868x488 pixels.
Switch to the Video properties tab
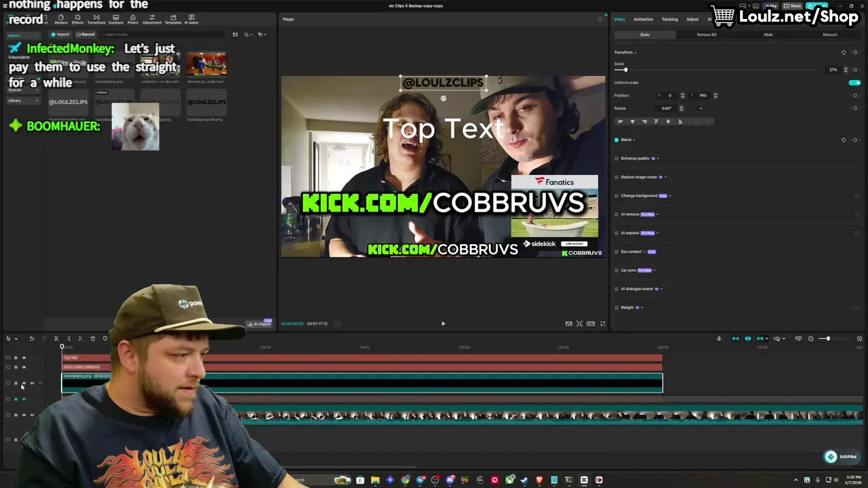(x=620, y=19)
